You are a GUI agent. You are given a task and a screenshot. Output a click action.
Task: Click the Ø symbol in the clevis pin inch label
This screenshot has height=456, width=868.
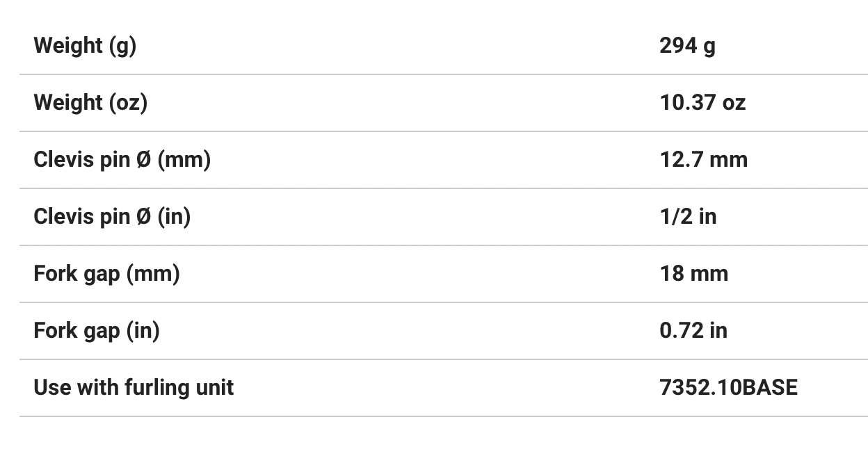143,217
